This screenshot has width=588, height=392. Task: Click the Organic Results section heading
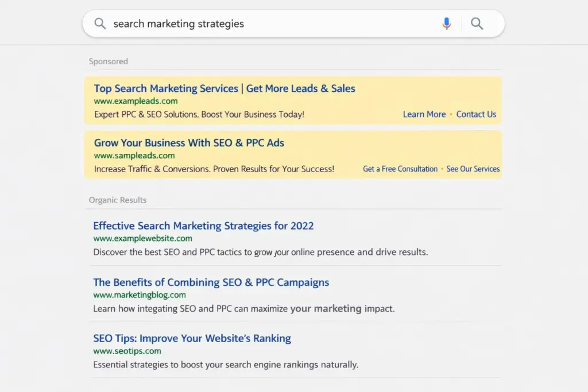pyautogui.click(x=117, y=200)
